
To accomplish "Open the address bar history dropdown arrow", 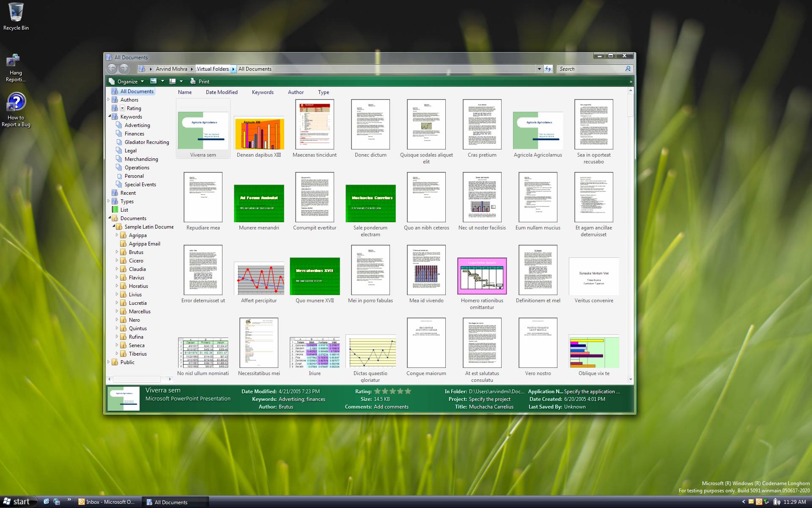I will [x=539, y=69].
